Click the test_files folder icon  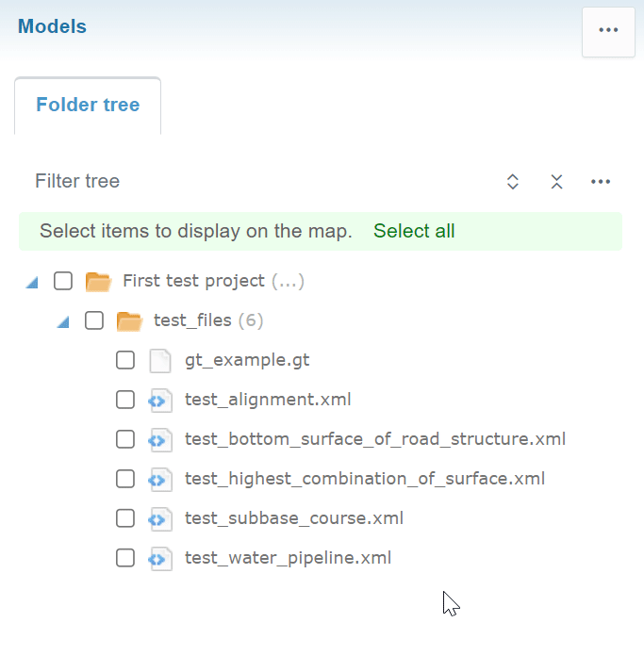(128, 321)
